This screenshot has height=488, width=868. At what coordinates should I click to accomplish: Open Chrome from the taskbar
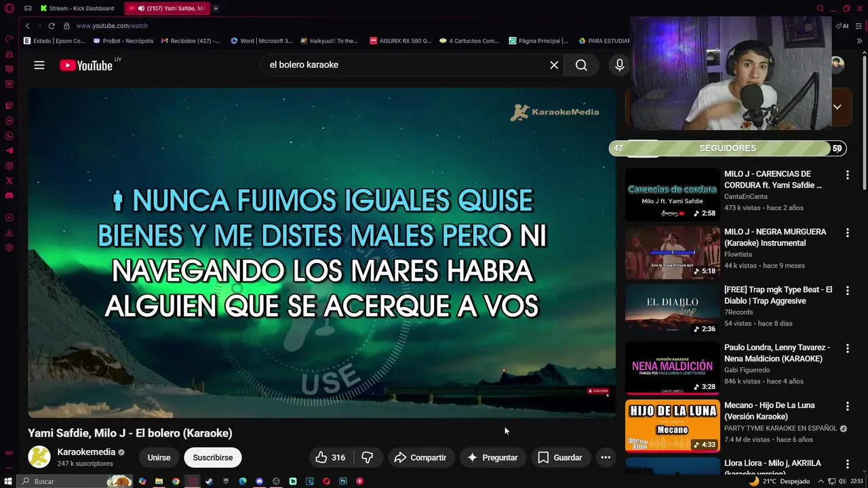(176, 481)
